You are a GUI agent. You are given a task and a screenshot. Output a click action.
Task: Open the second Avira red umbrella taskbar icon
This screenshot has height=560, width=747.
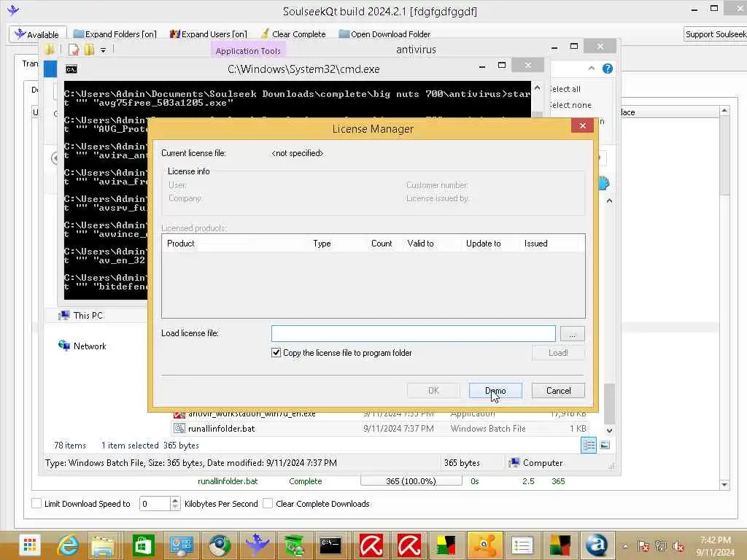tap(409, 545)
